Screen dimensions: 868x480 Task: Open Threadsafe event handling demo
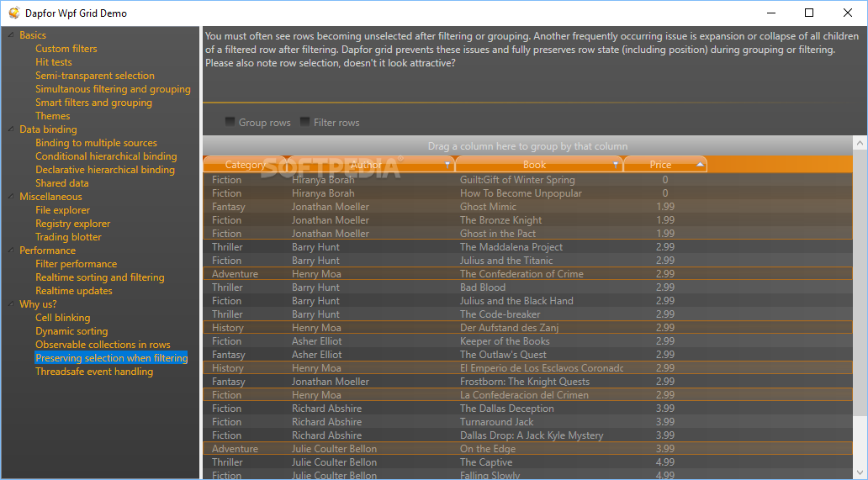click(94, 372)
